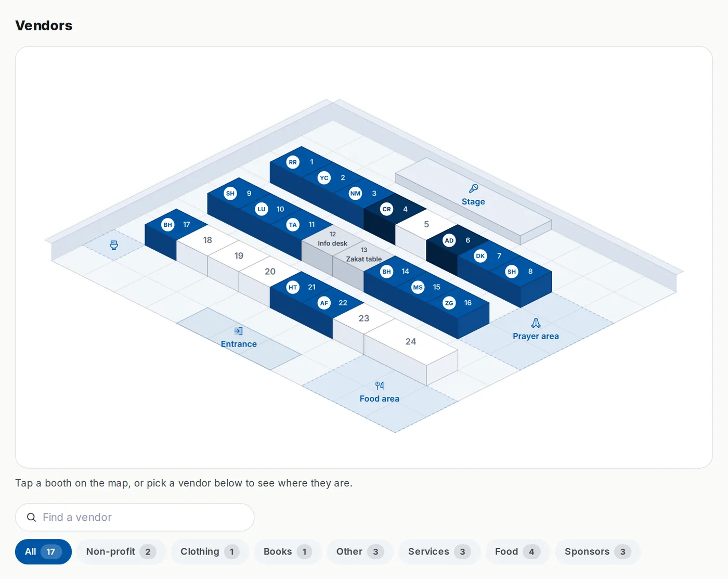Tap empty booth 5 on the map
The height and width of the screenshot is (579, 728).
tap(426, 225)
